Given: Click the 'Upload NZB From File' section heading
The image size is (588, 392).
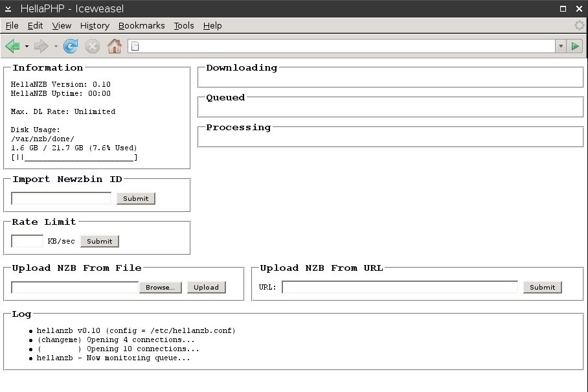Looking at the screenshot, I should pyautogui.click(x=77, y=268).
